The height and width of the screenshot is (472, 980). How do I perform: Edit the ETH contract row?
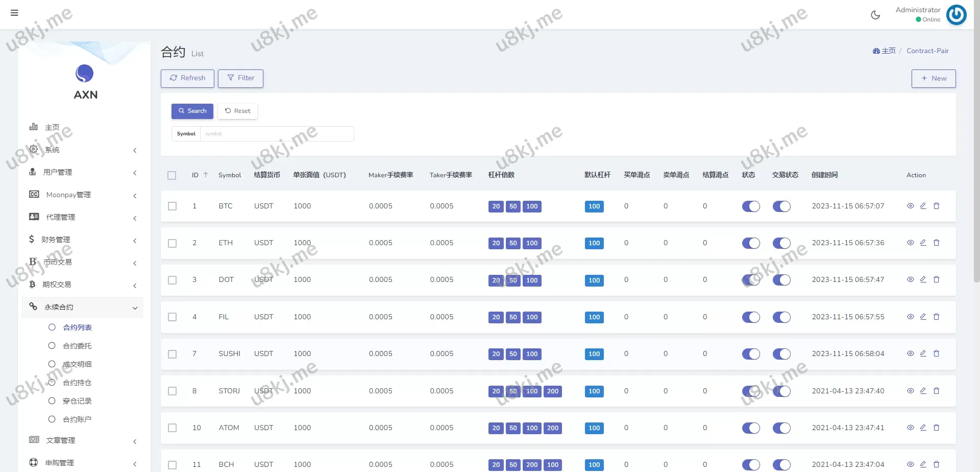923,243
